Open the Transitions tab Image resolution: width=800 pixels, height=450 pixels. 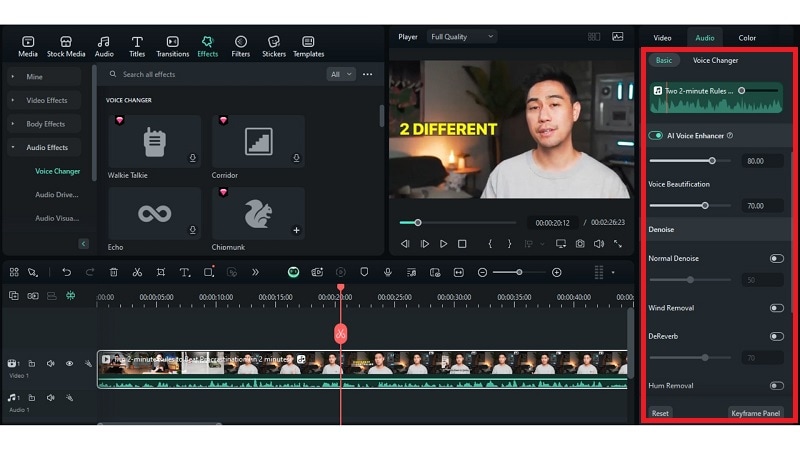click(x=172, y=46)
